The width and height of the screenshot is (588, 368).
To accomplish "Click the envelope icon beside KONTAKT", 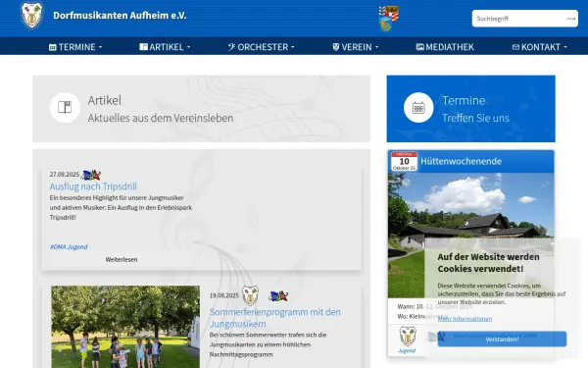I will [x=515, y=47].
